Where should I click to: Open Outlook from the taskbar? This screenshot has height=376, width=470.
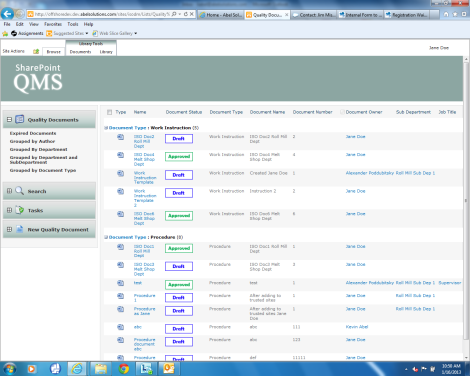169,369
